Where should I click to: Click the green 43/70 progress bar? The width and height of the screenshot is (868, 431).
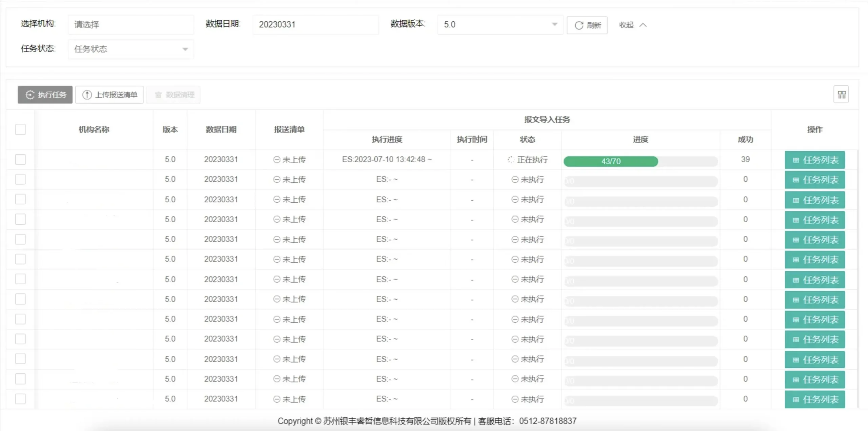point(611,161)
